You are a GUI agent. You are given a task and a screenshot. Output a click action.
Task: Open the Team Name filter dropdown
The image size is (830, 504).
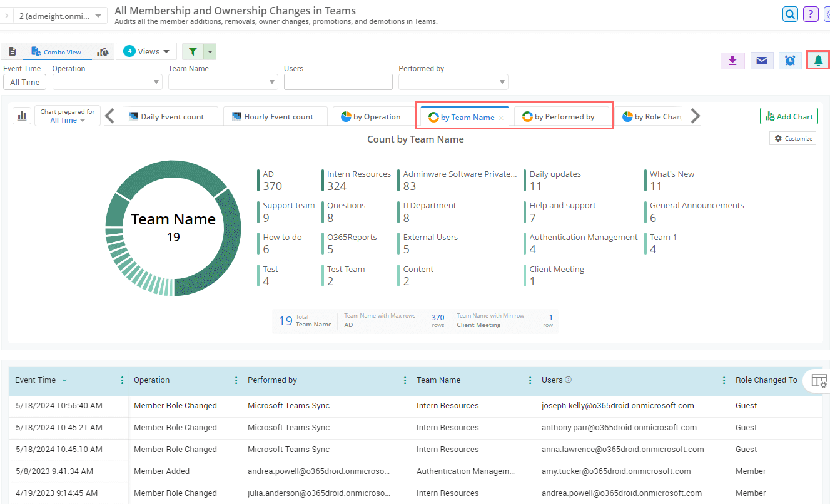point(223,82)
